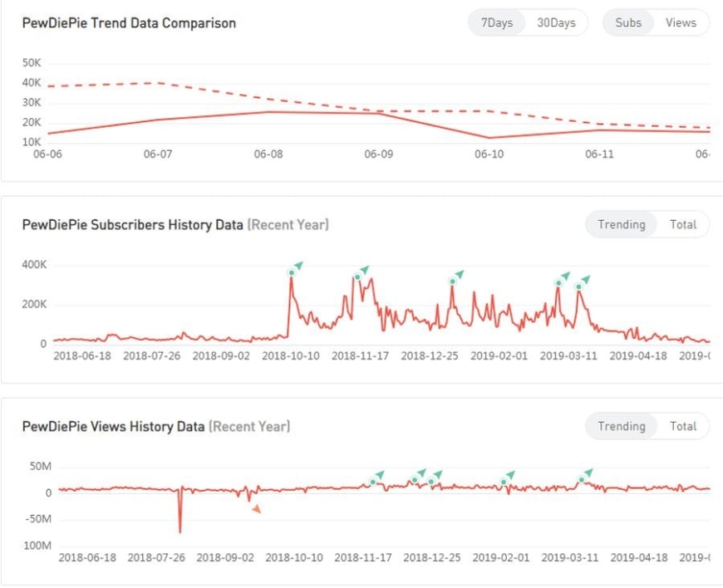Click the green marker near 2018-11-17 on Views chart

373,482
